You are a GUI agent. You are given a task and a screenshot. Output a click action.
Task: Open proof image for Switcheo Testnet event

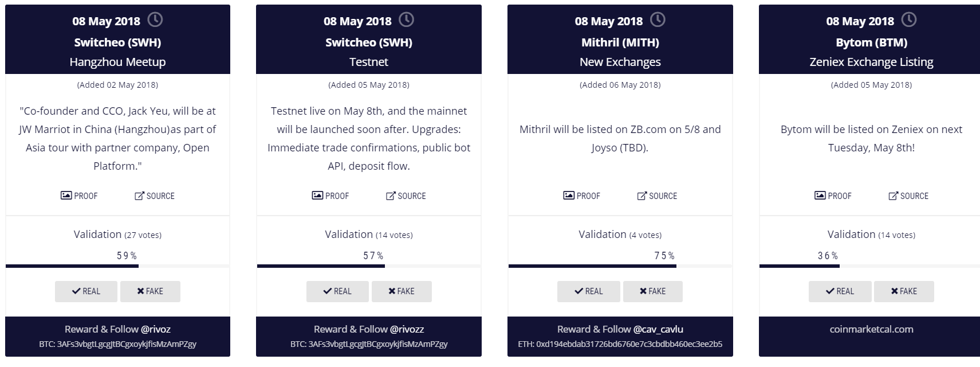tap(330, 196)
